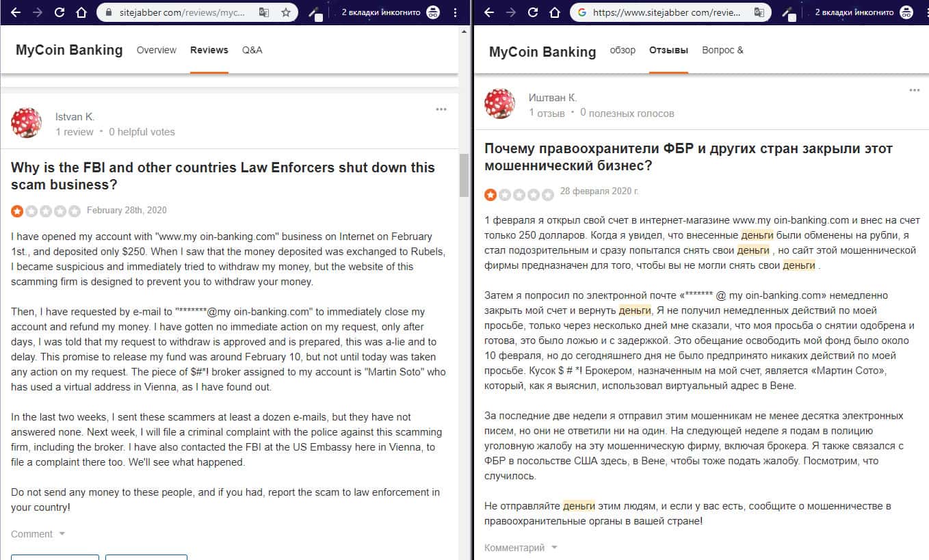Click the forward arrow in the right browser window
Image resolution: width=929 pixels, height=560 pixels.
tap(511, 12)
